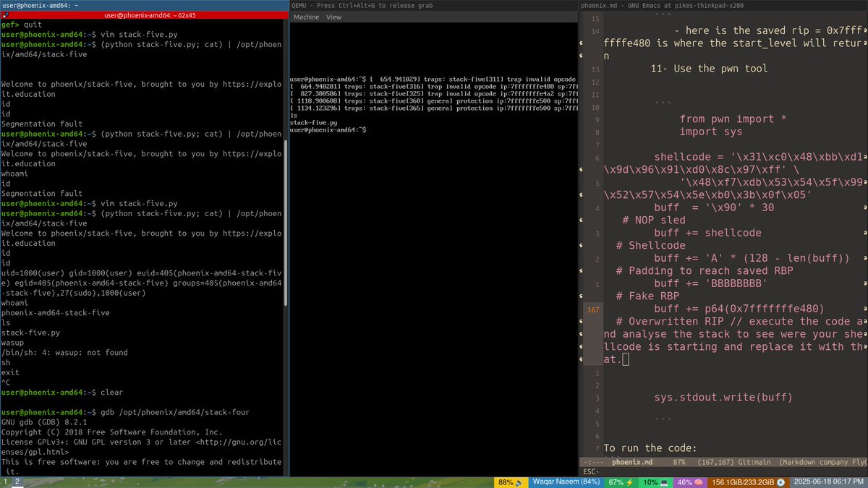Viewport: 868px width, 488px height.
Task: Click the '# NOP sled' comment in Emacs
Action: coord(653,220)
